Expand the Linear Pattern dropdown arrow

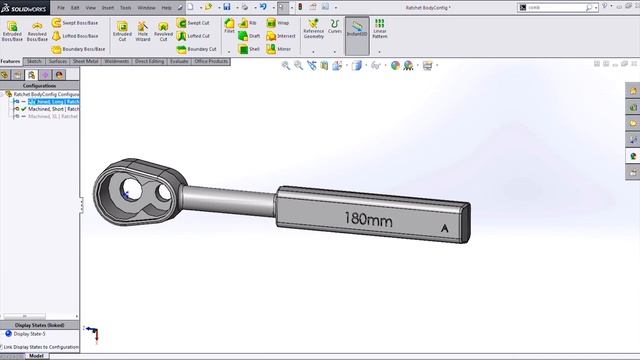click(379, 52)
